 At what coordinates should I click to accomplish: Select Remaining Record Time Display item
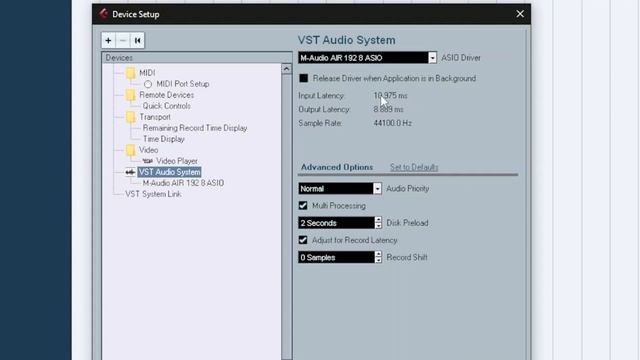tap(195, 128)
